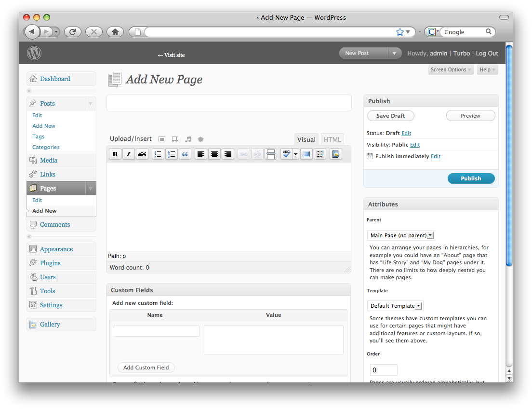
Task: Click the Visit site link
Action: [172, 55]
